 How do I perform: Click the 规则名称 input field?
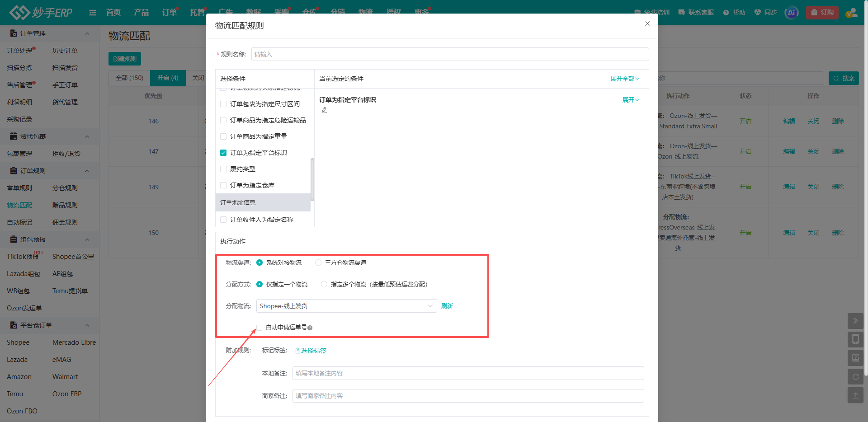click(450, 54)
